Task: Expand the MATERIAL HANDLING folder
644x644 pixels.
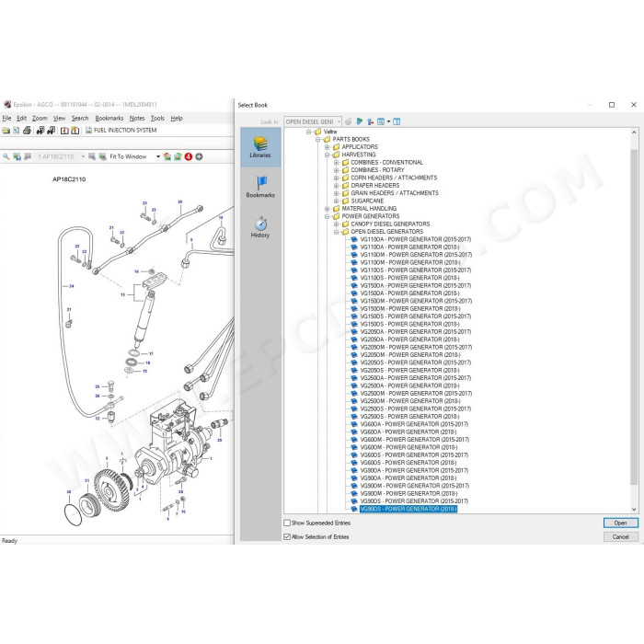Action: [328, 209]
